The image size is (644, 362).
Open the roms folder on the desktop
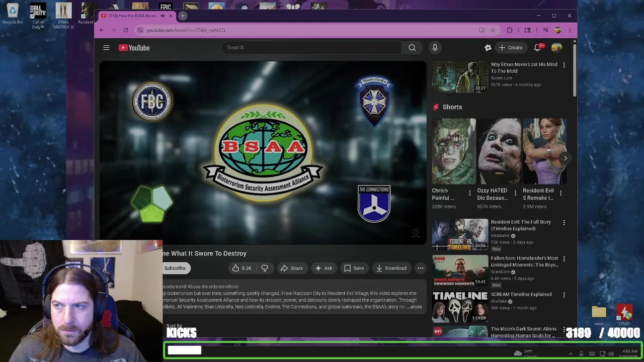point(599,315)
